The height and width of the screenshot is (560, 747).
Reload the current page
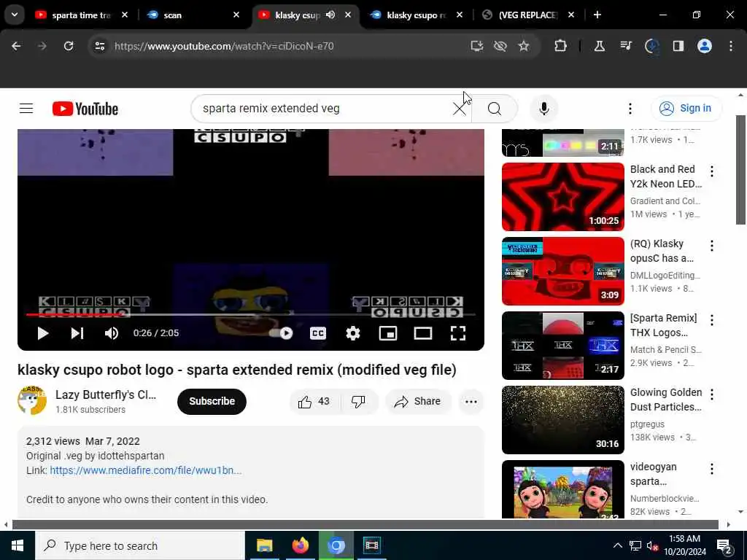point(69,46)
